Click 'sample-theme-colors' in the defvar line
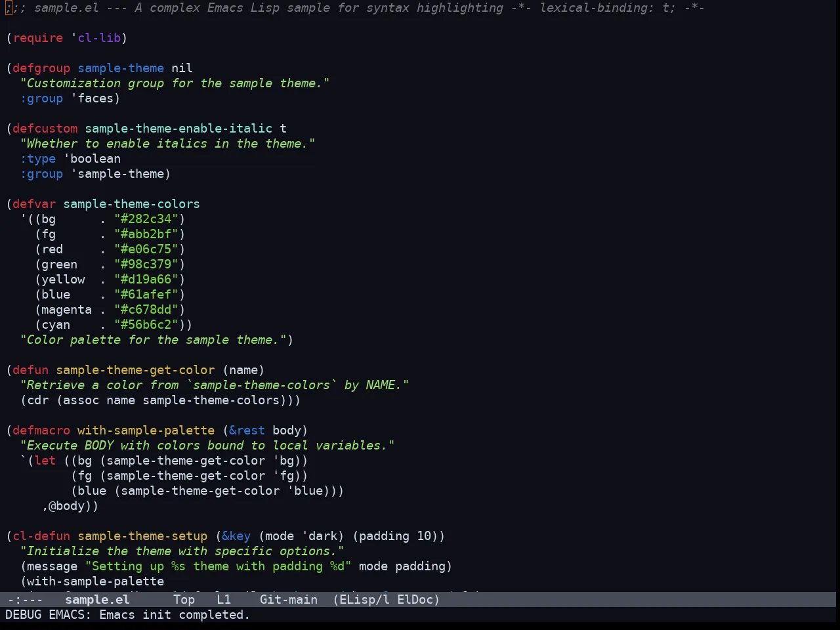840x630 pixels. tap(132, 204)
